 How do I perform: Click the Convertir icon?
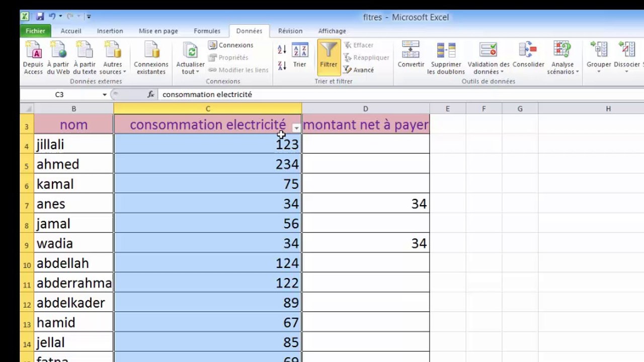pyautogui.click(x=411, y=55)
